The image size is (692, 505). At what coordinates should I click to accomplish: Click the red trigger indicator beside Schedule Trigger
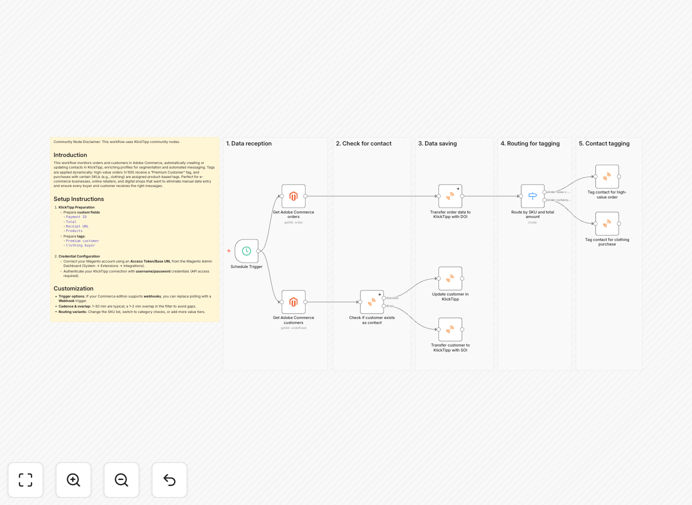[x=229, y=251]
